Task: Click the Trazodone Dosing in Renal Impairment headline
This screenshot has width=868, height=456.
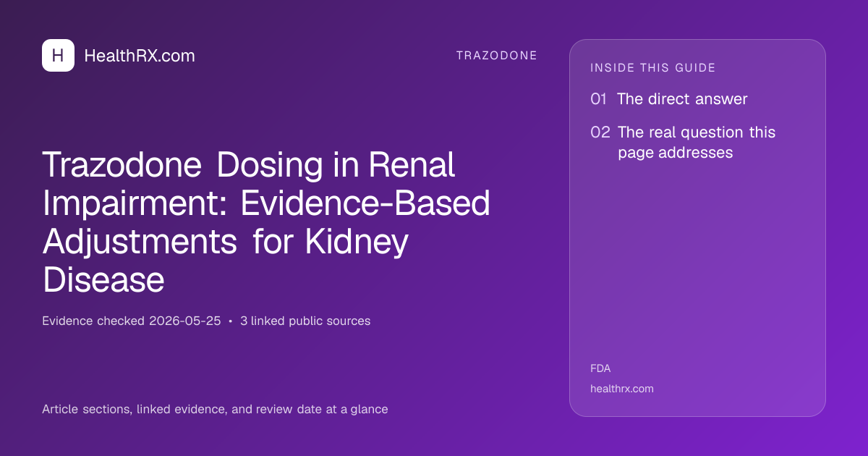Action: point(266,222)
